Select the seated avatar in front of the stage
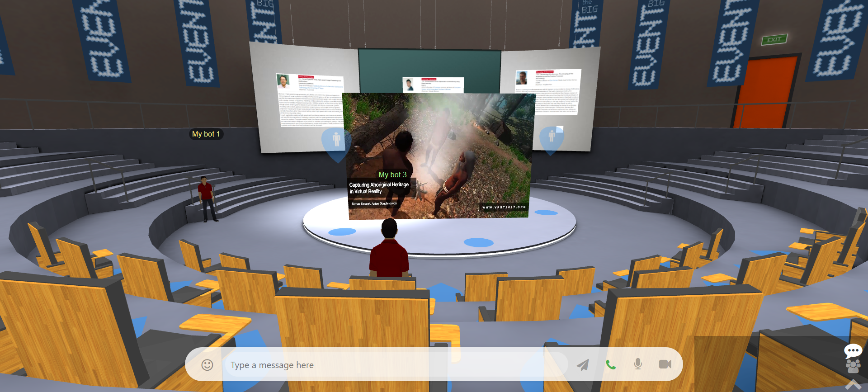The image size is (868, 392). point(389,248)
